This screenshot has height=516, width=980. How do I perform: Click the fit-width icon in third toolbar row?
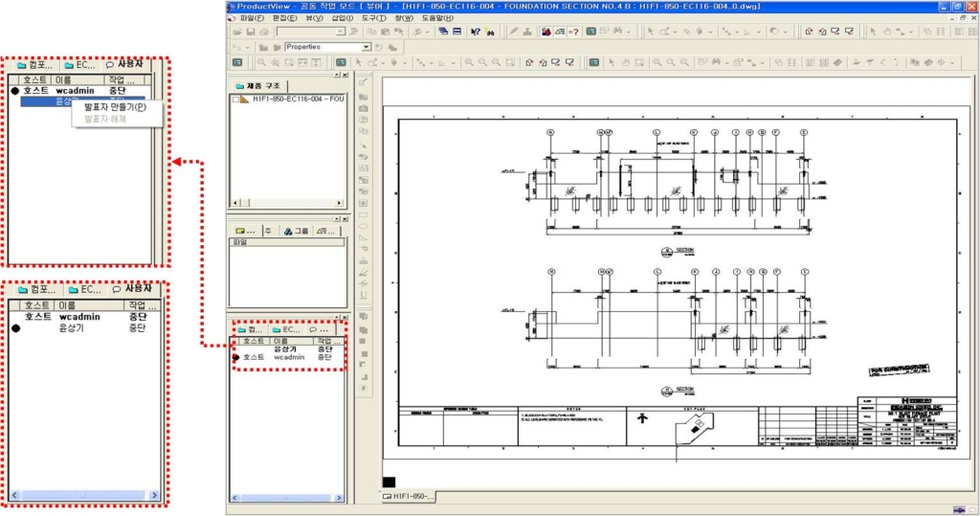[302, 62]
